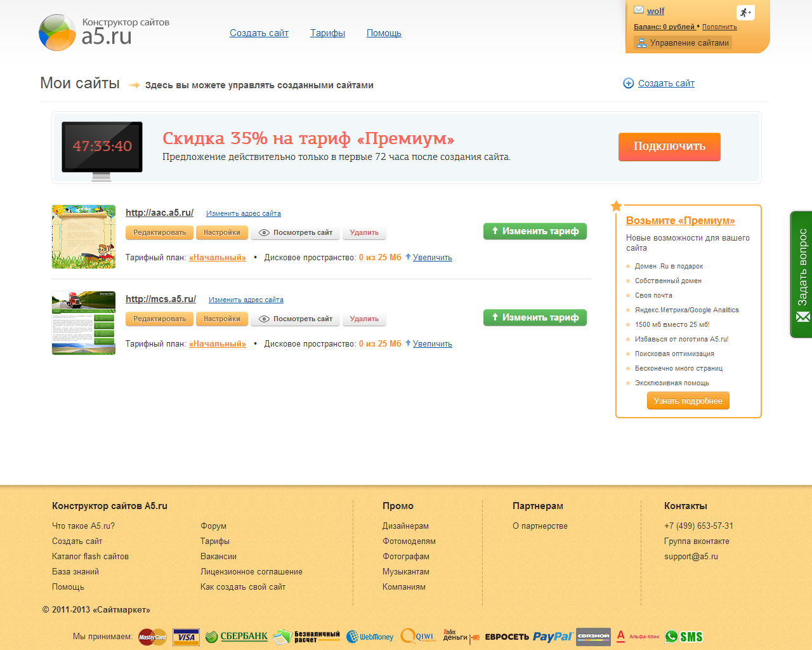Click the Сбербанк payment logo
Image resolution: width=812 pixels, height=650 pixels.
pyautogui.click(x=237, y=637)
